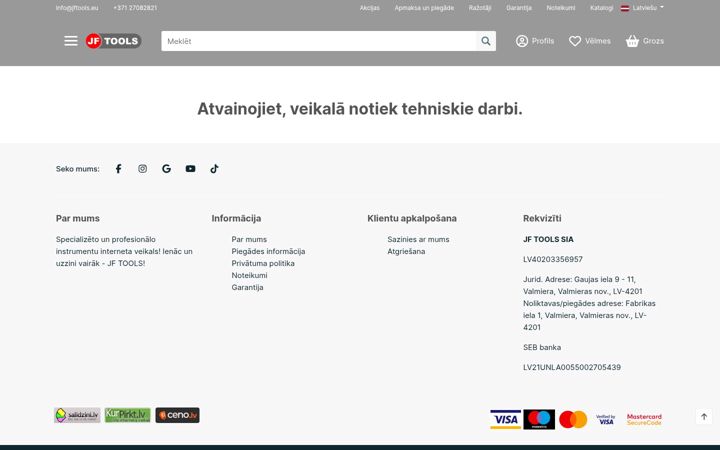
Task: Click the Latvian flag icon
Action: [625, 8]
